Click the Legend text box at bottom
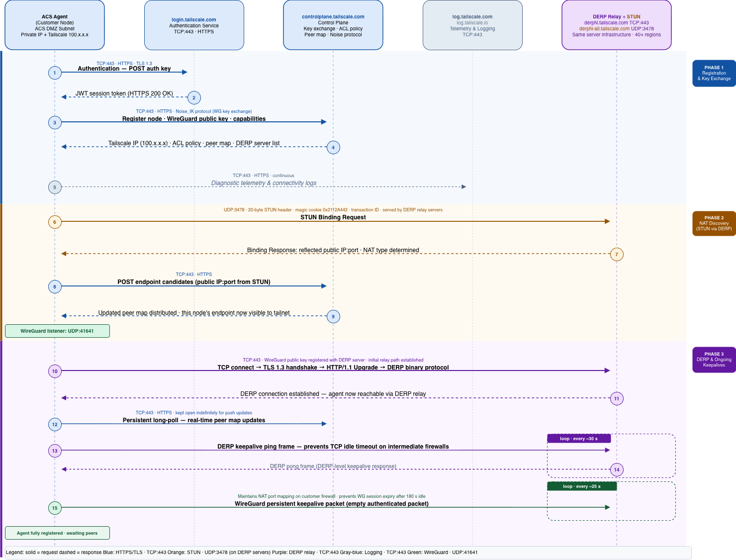The image size is (736, 560). pos(348,553)
